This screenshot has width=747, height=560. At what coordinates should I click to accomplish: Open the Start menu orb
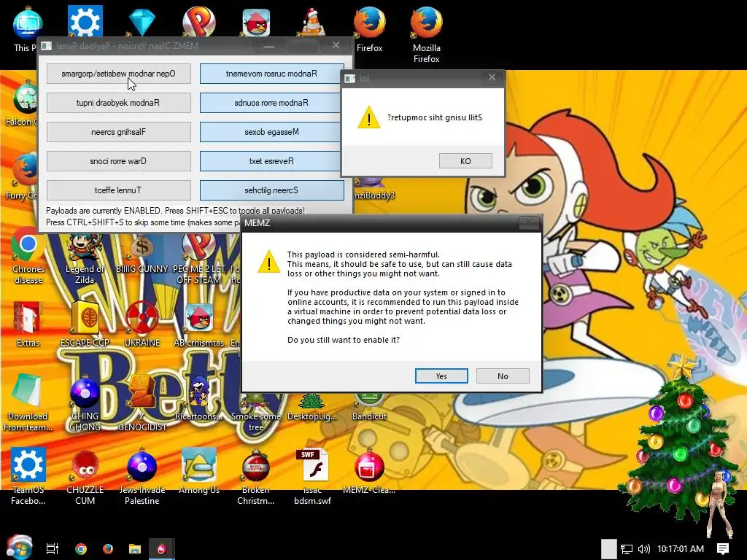pyautogui.click(x=19, y=548)
